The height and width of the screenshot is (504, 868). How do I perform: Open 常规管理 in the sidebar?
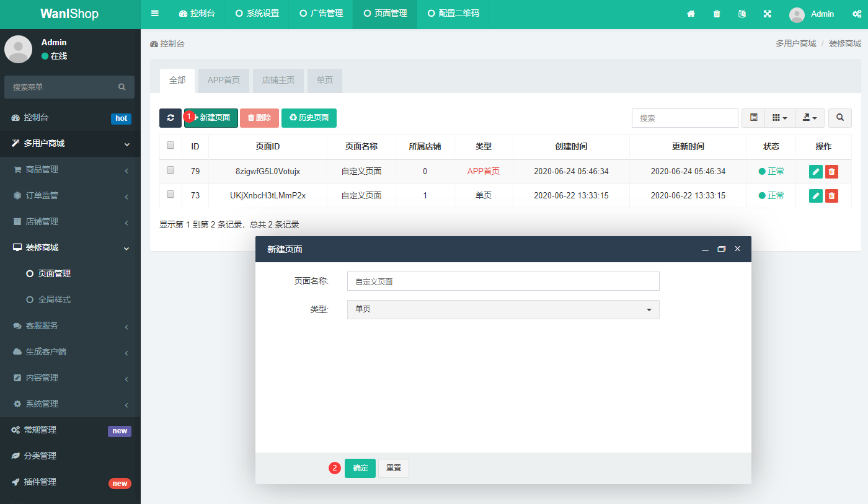pos(70,430)
